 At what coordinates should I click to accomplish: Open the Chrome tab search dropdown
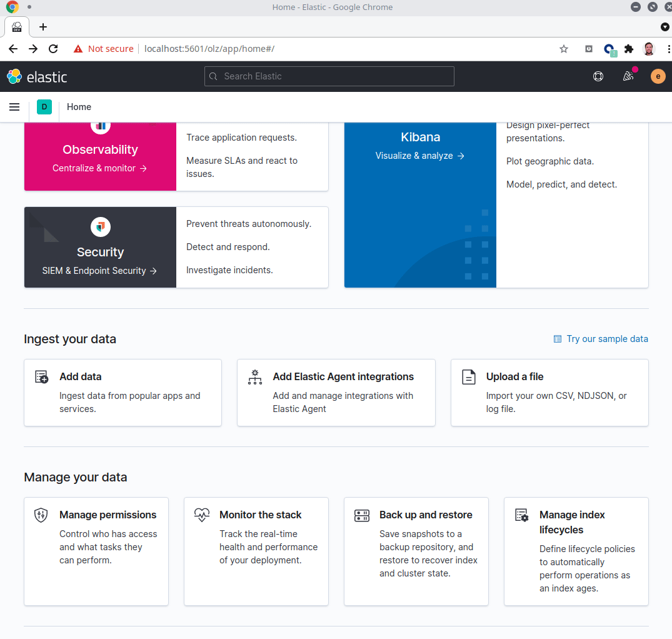tap(664, 27)
